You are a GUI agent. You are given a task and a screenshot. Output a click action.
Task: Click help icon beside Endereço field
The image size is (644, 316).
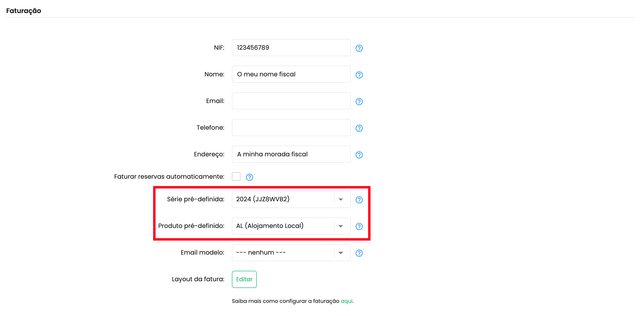(x=359, y=155)
